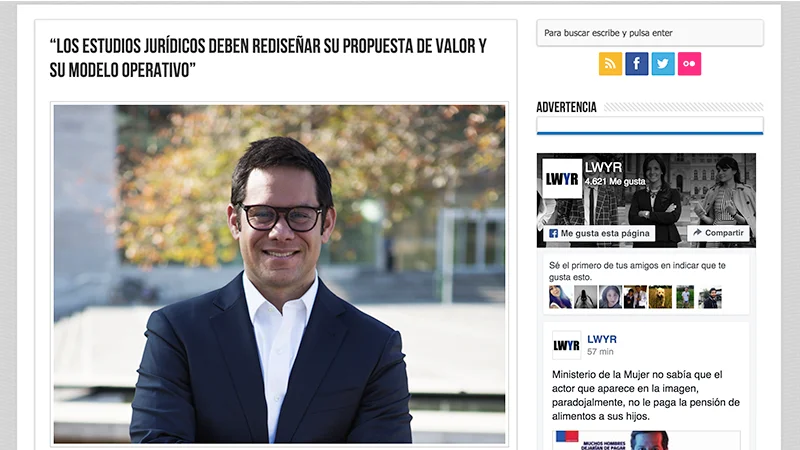
Task: Open the blue Facebook social icon
Action: pos(637,64)
